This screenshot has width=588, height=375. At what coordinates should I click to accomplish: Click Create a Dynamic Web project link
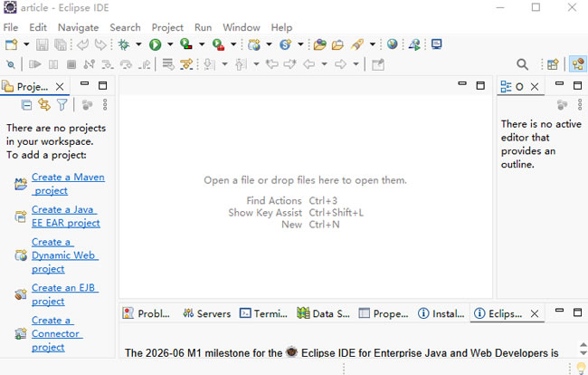click(x=63, y=255)
